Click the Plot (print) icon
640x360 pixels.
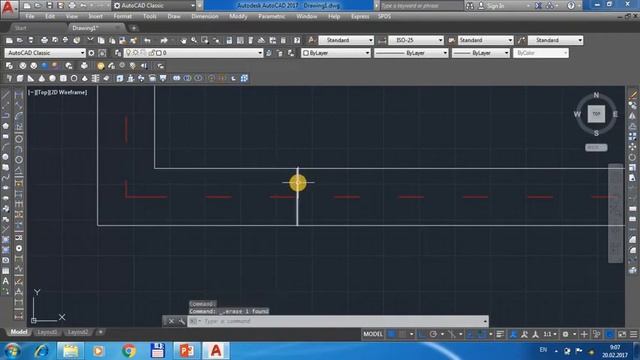click(44, 40)
